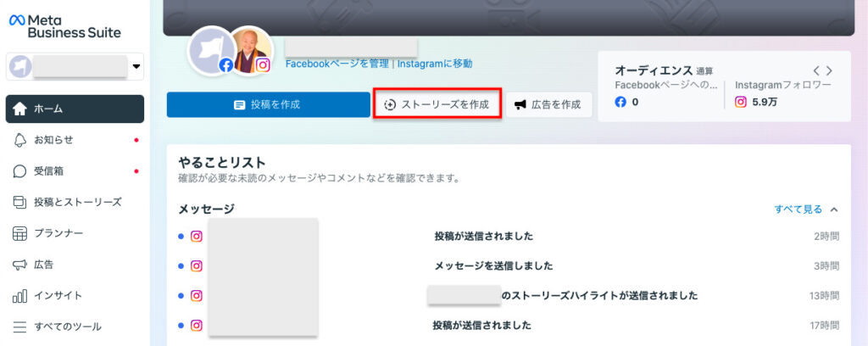The width and height of the screenshot is (868, 346).
Task: Click the Facebook icon in オーディエンス card
Action: point(620,102)
